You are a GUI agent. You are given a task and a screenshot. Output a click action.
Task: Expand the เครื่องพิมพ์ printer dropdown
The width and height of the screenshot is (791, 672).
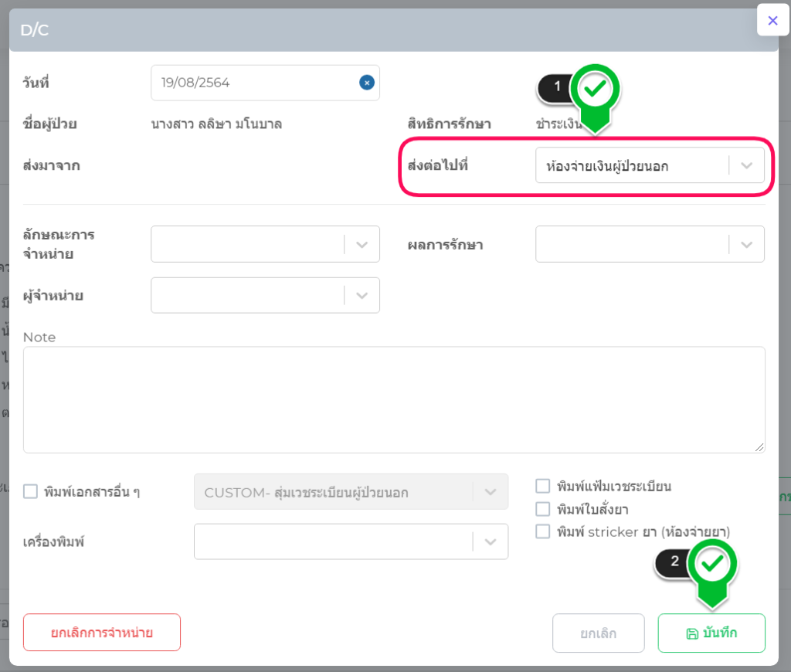(490, 541)
